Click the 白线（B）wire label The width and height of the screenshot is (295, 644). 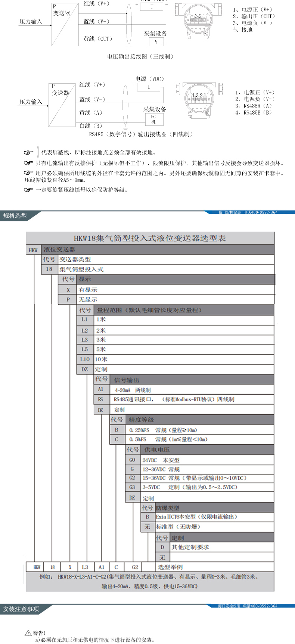click(91, 126)
